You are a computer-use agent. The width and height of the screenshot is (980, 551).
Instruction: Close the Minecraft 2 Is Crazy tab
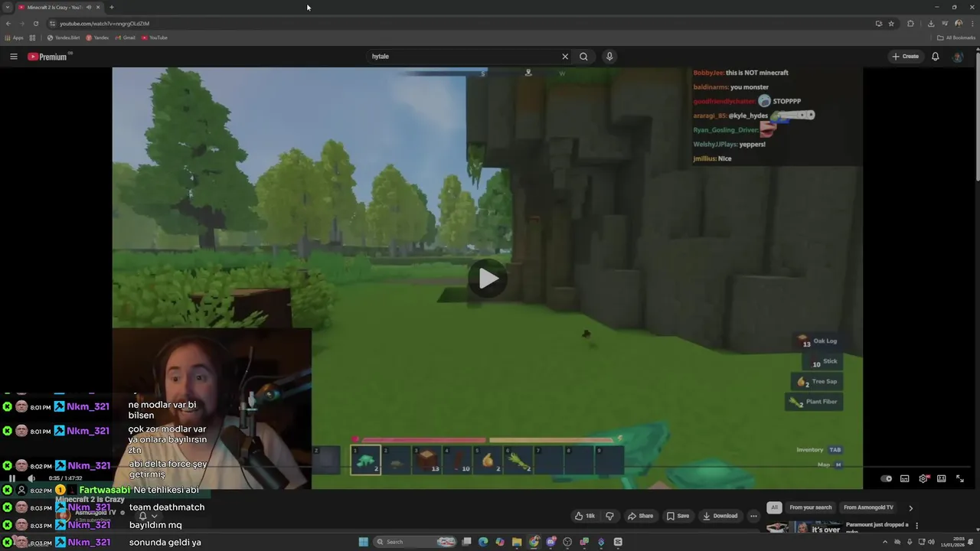coord(98,7)
